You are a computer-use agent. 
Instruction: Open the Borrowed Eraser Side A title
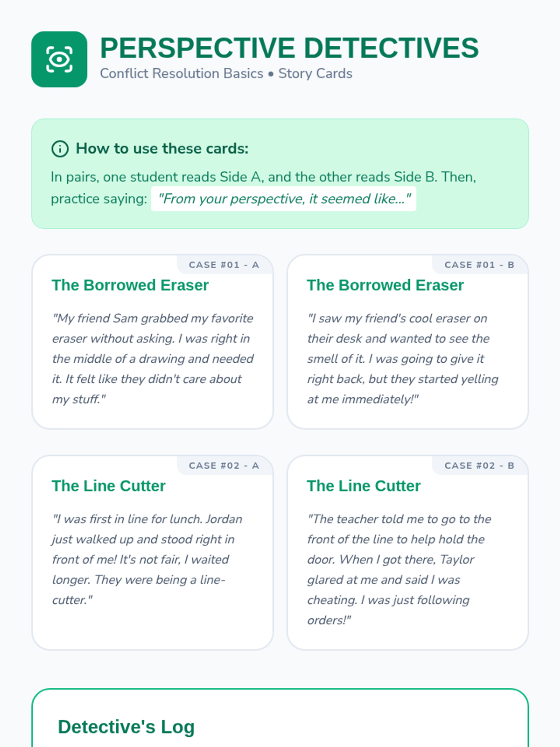(x=130, y=285)
